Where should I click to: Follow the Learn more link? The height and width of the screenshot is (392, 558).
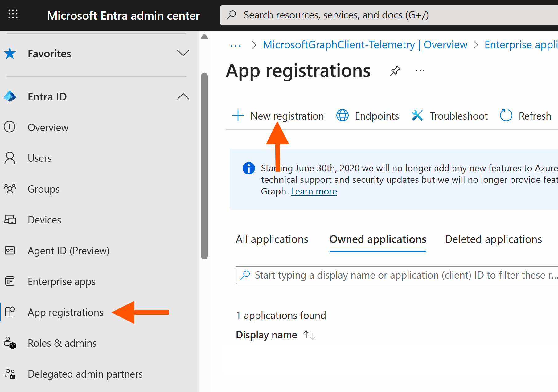click(x=314, y=191)
